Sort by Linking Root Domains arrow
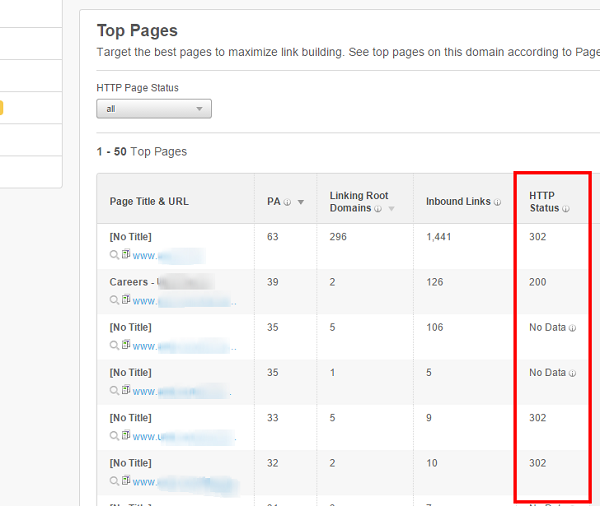This screenshot has height=506, width=600. pyautogui.click(x=391, y=209)
